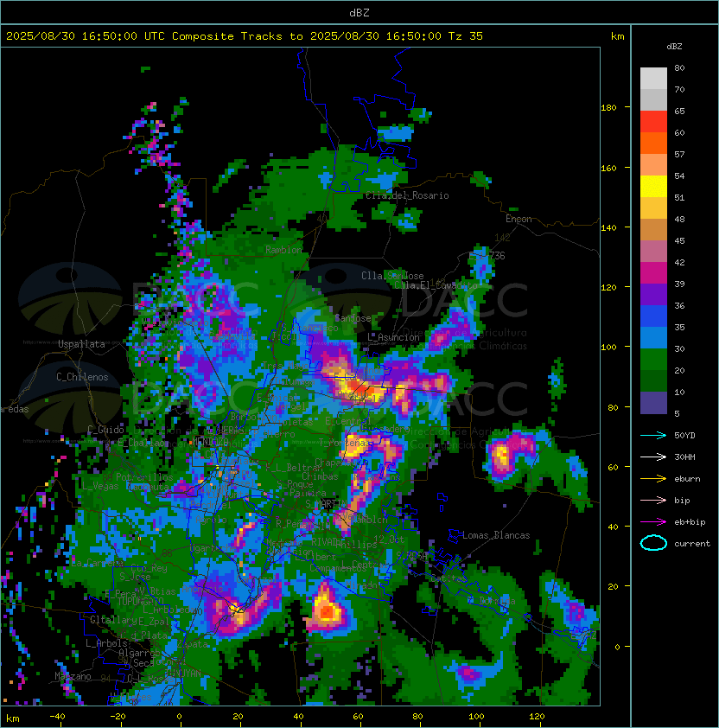Click the 'L_Arbols' place label
The width and height of the screenshot is (719, 728).
[x=106, y=643]
